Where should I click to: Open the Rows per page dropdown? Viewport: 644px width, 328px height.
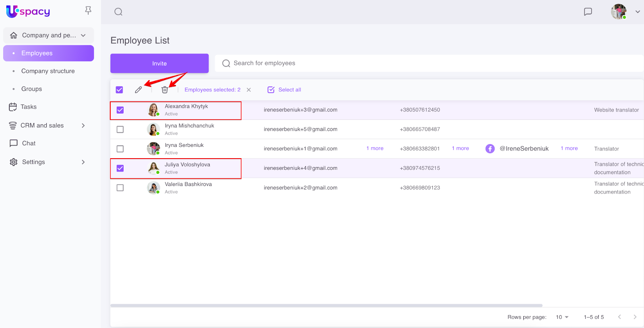562,317
